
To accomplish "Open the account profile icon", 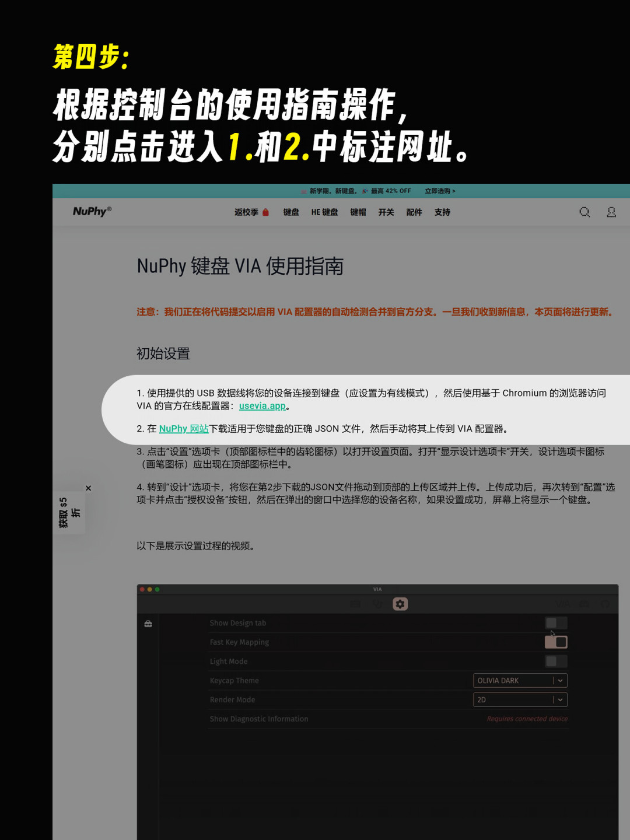I will coord(611,212).
